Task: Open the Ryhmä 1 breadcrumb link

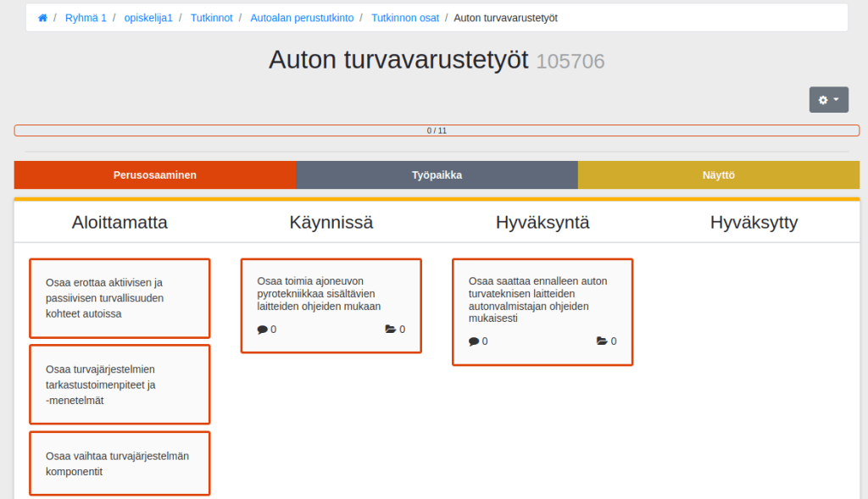Action: click(x=85, y=17)
